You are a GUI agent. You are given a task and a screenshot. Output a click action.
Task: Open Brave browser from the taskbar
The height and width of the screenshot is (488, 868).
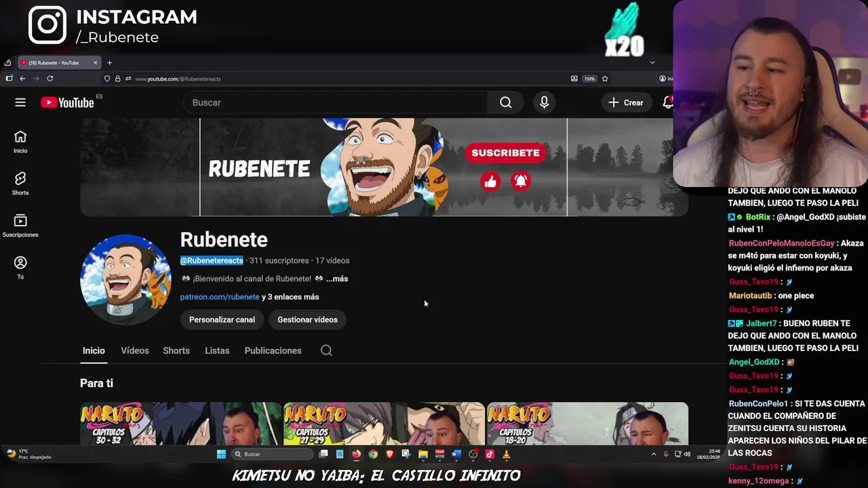[x=390, y=454]
